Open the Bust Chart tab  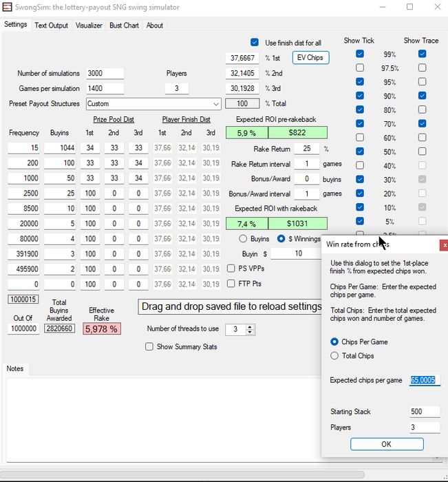pyautogui.click(x=124, y=25)
